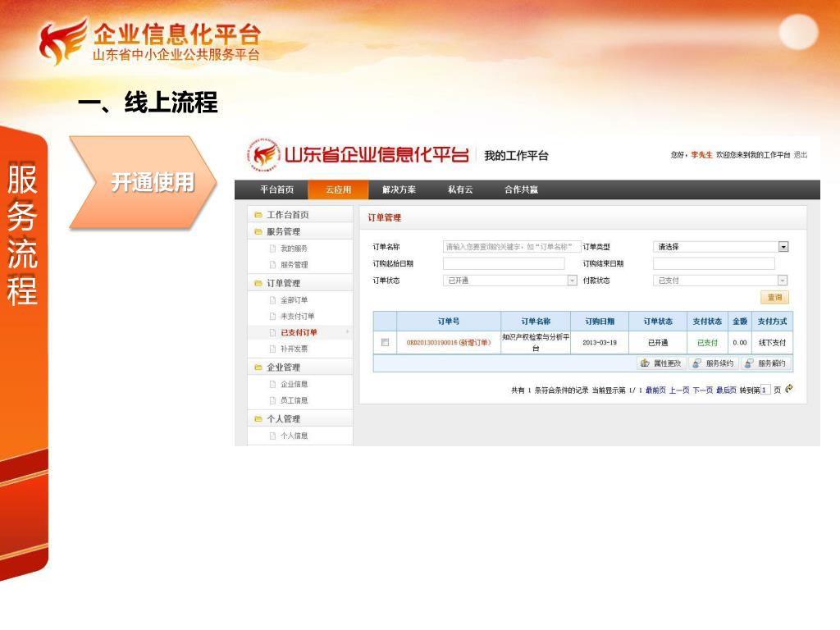Screen dimensions: 840x630
Task: Collapse the 企业管理 tree section
Action: (300, 367)
